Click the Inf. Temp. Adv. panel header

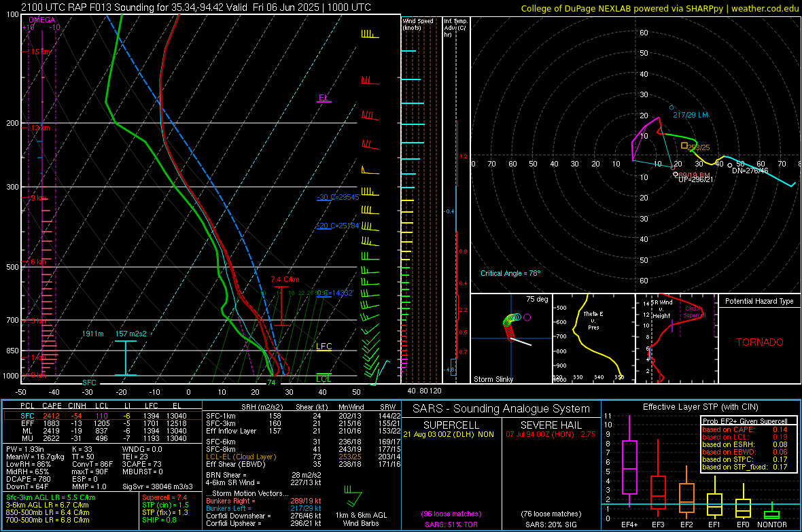coord(455,28)
